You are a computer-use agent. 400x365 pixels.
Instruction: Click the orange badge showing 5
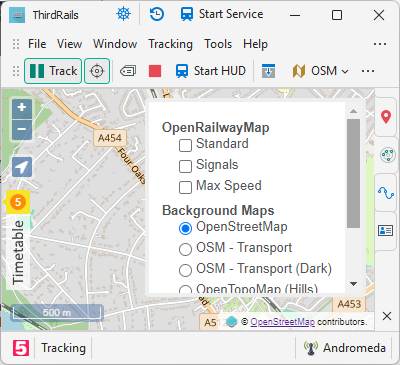pos(18,202)
